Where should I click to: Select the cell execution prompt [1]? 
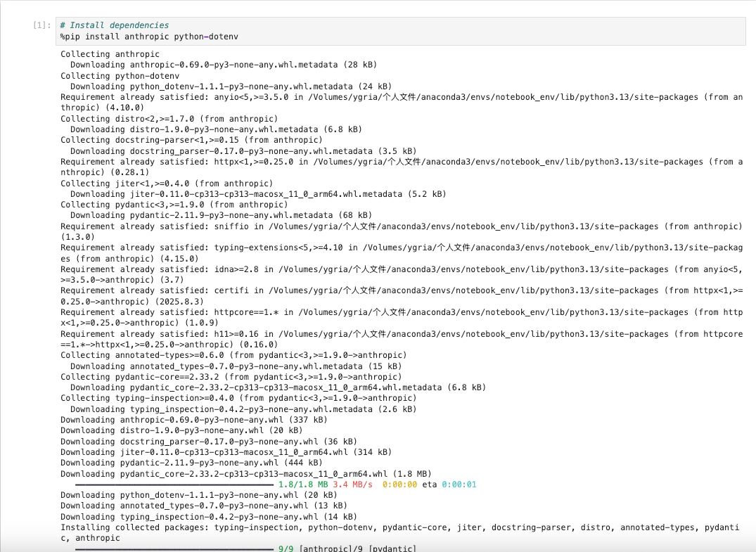pos(40,25)
